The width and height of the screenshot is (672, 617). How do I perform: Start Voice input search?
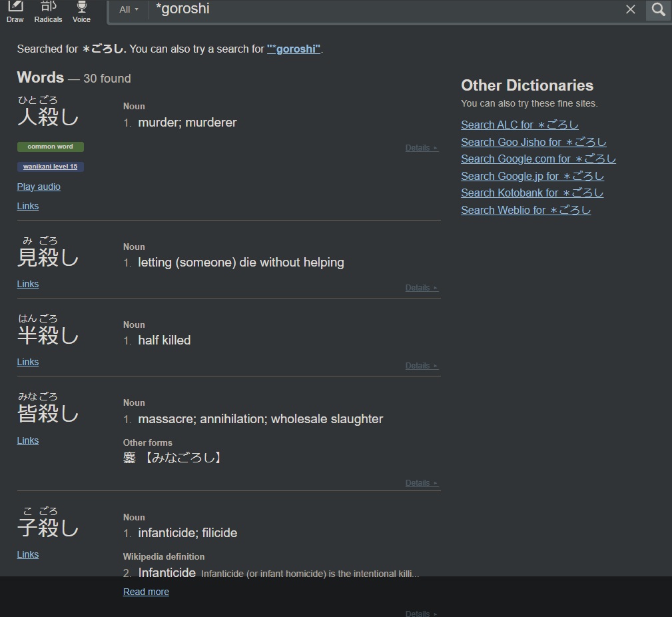[81, 11]
